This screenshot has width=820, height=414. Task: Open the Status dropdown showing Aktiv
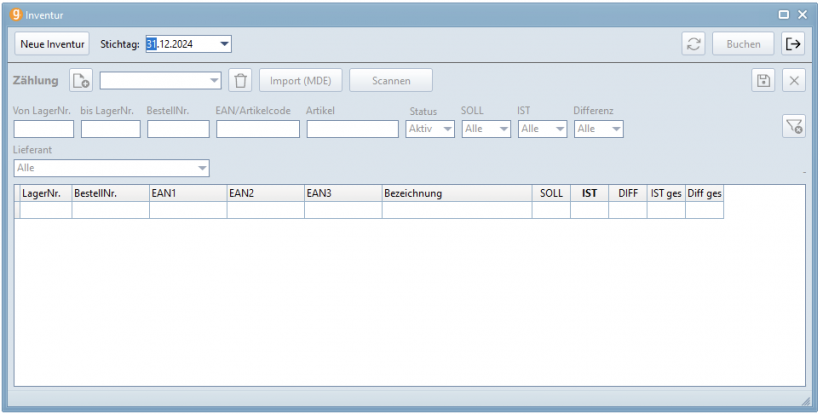click(447, 129)
